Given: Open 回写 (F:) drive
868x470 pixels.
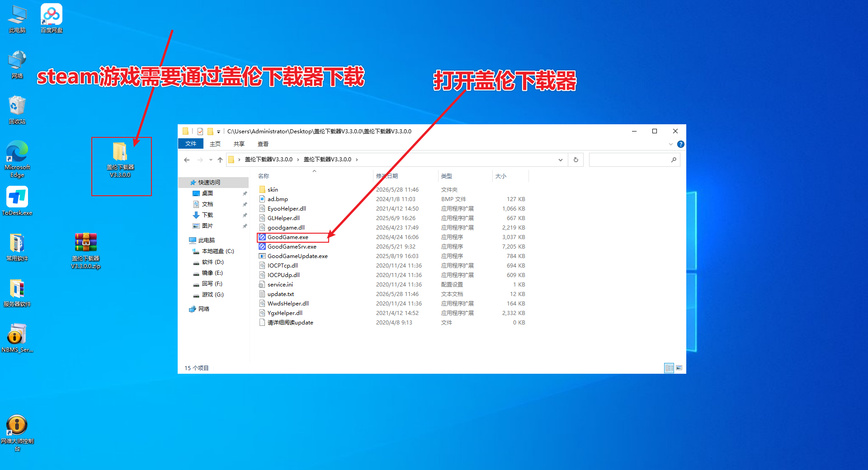Looking at the screenshot, I should [x=212, y=284].
